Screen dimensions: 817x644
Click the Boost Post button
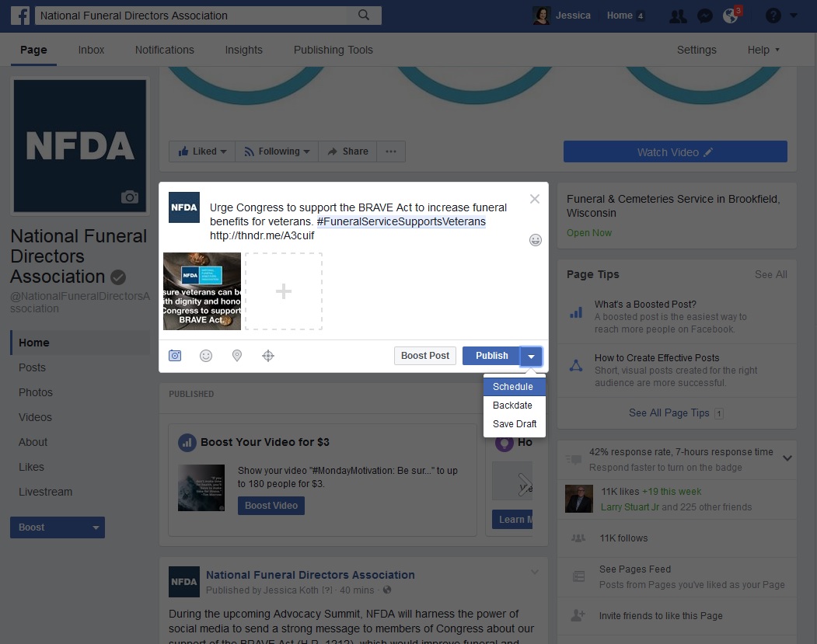click(425, 356)
